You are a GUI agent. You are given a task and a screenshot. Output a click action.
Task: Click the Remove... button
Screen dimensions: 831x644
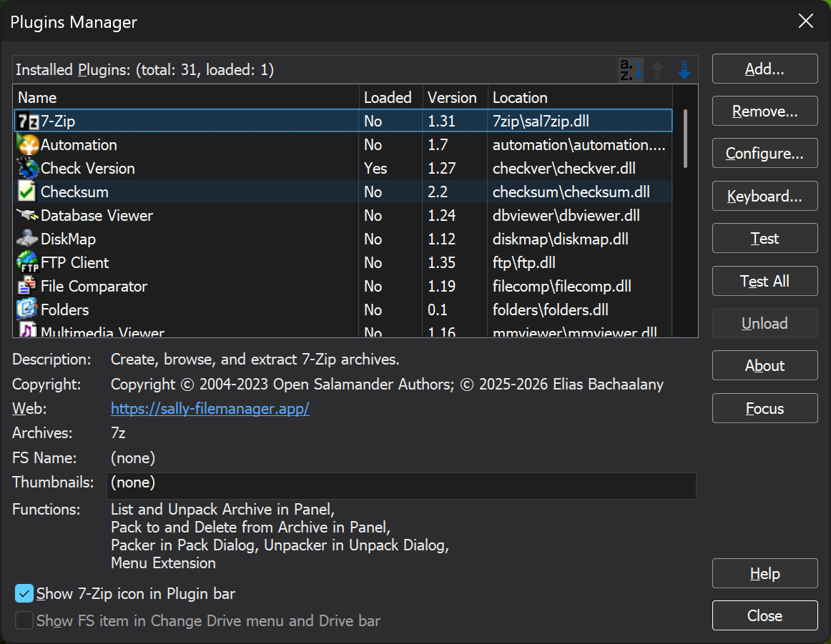[x=764, y=112]
